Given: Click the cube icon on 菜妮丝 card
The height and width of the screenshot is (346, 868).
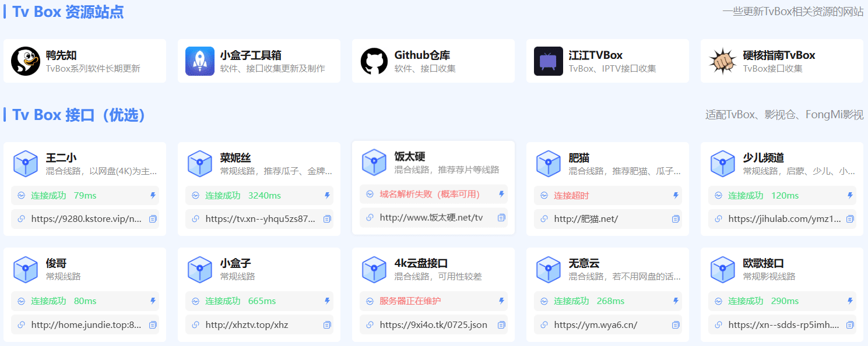Looking at the screenshot, I should point(200,164).
